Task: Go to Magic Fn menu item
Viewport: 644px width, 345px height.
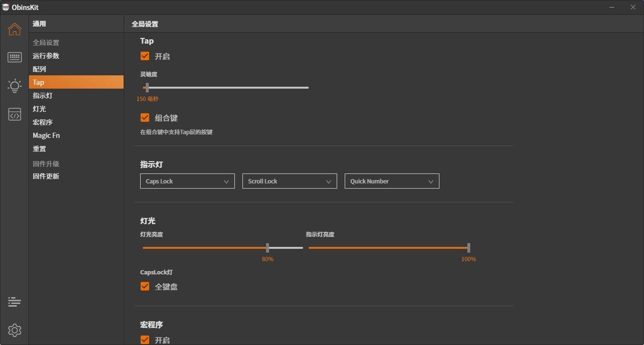Action: [46, 136]
